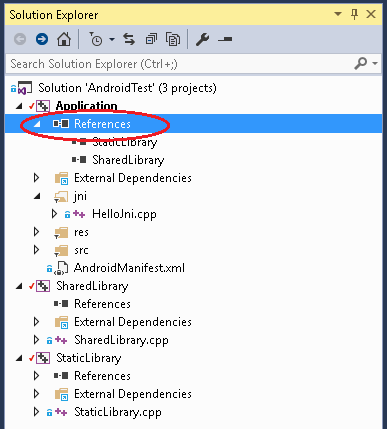Click the Search Solution Explorer field
Viewport: 387px width, 429px height.
coord(180,63)
